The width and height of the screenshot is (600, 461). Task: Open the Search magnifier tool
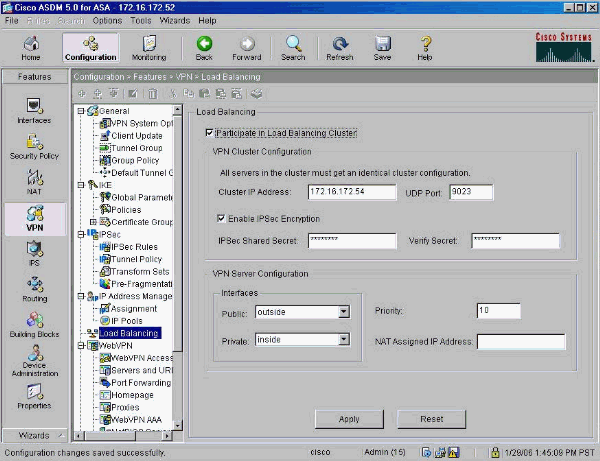(x=293, y=48)
